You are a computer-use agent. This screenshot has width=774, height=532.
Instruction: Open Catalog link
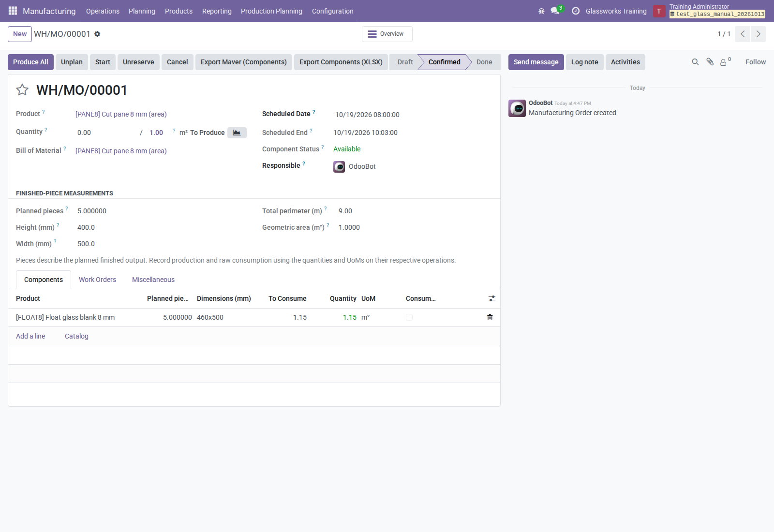(x=76, y=336)
